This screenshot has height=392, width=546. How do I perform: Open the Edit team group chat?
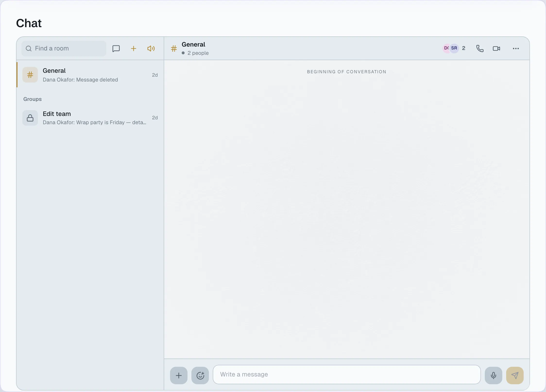[x=90, y=118]
